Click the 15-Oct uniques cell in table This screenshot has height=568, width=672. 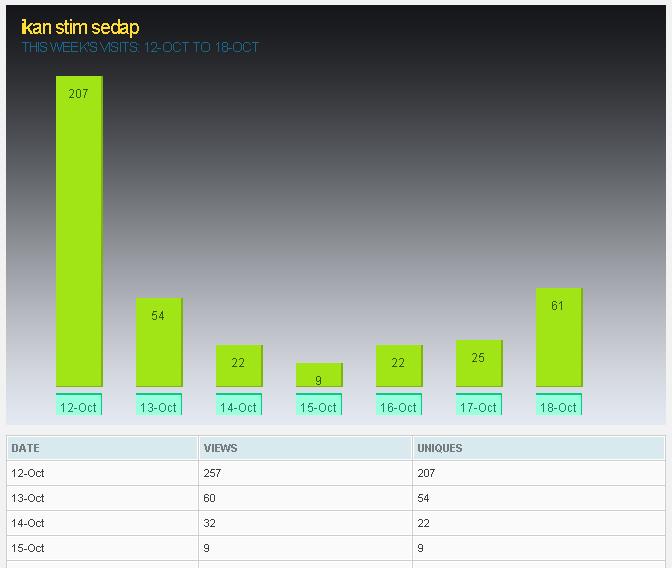click(x=539, y=548)
